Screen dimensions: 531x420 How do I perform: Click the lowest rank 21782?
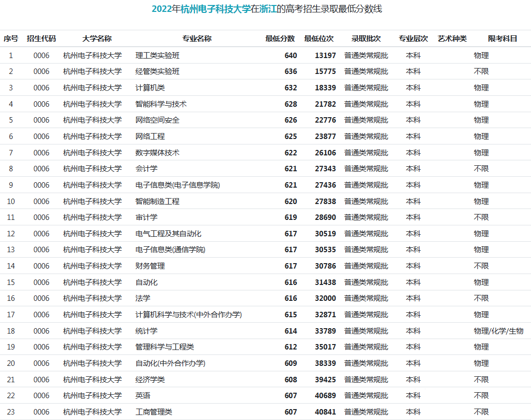point(325,104)
